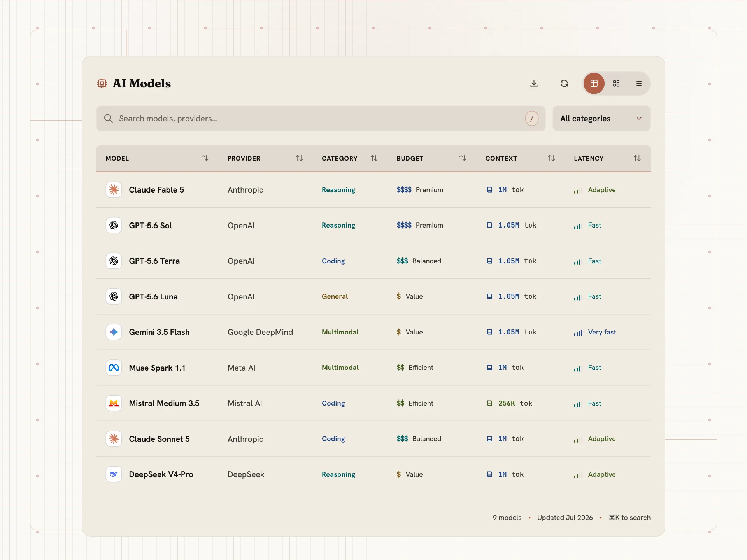The image size is (747, 560).
Task: Click the Muse Spark 1.1 logo icon
Action: click(114, 367)
